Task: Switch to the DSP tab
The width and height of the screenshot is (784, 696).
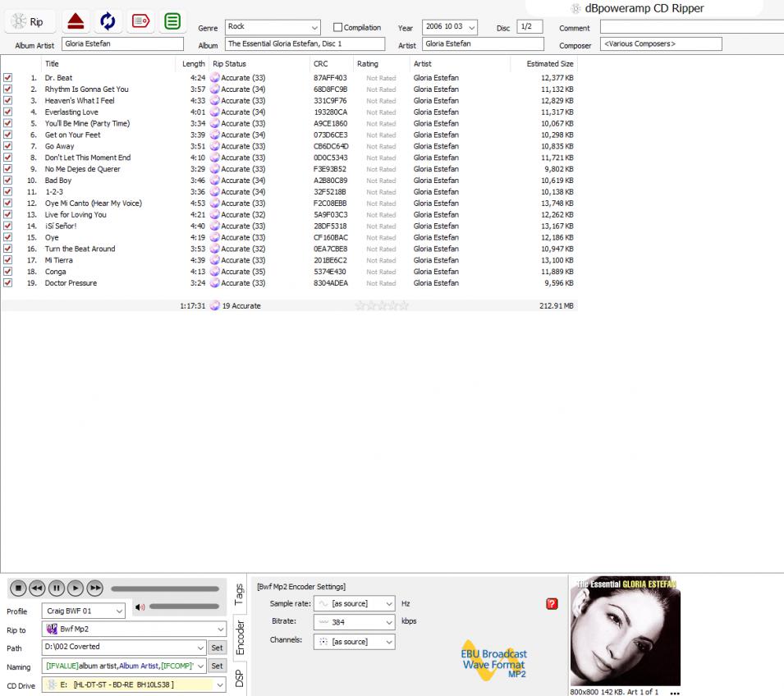Action: click(239, 675)
